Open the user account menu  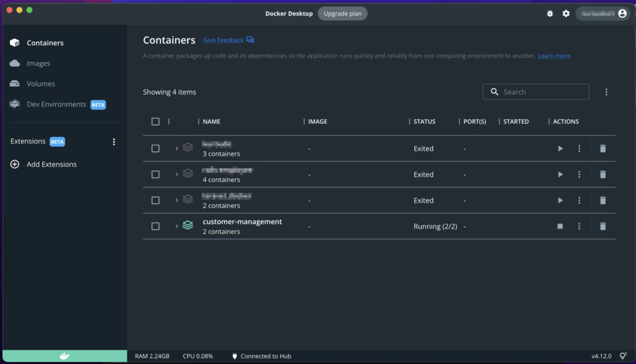point(602,14)
